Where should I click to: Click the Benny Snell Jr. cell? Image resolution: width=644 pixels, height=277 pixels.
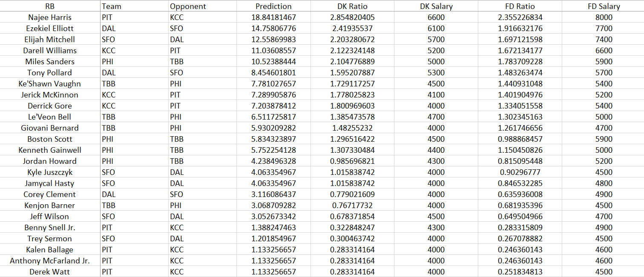coord(50,228)
